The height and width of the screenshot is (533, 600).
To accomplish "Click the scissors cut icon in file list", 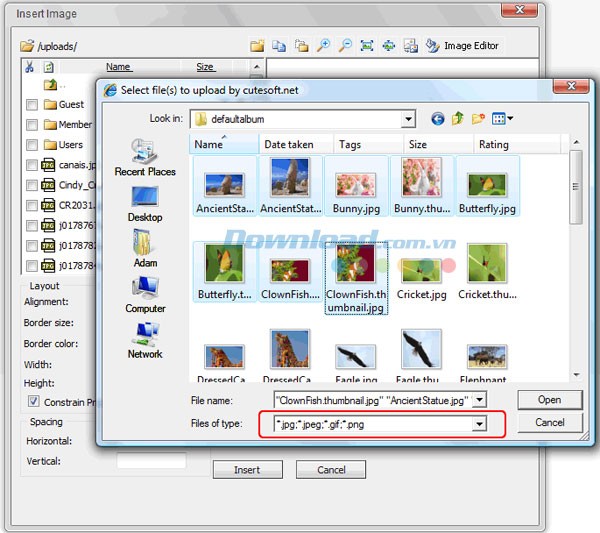I will [x=29, y=67].
